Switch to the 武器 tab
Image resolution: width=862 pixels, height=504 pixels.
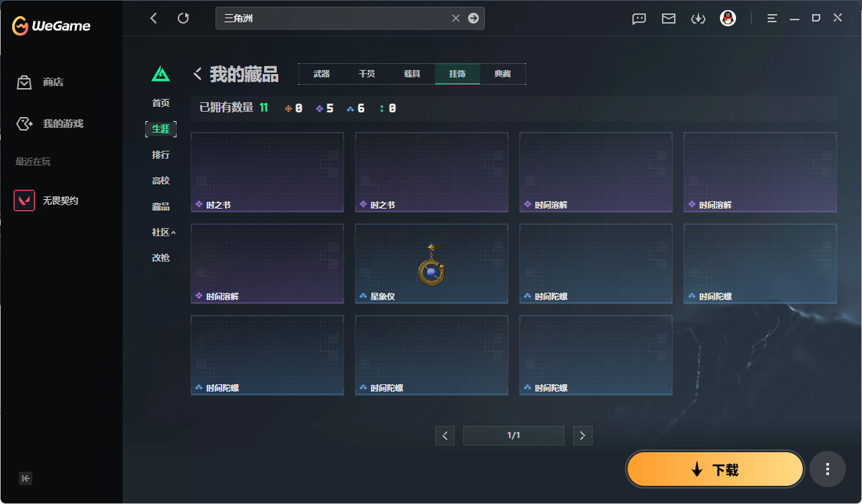point(322,74)
